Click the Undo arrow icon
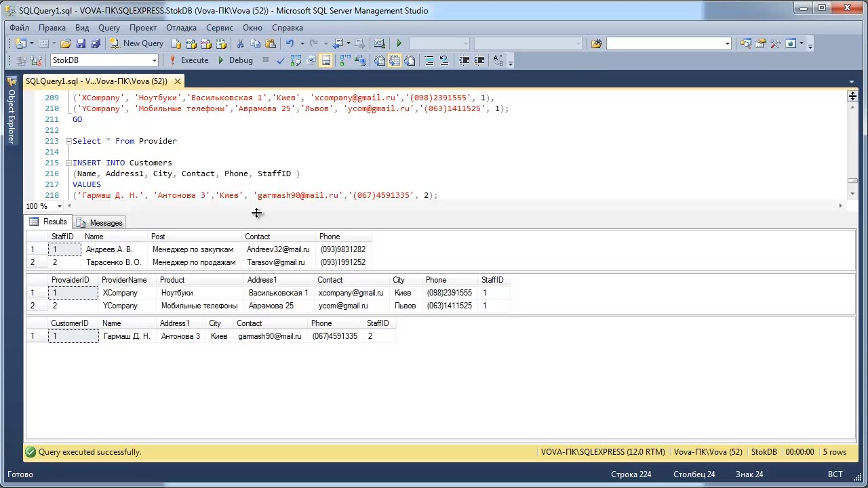Image resolution: width=868 pixels, height=488 pixels. click(290, 43)
